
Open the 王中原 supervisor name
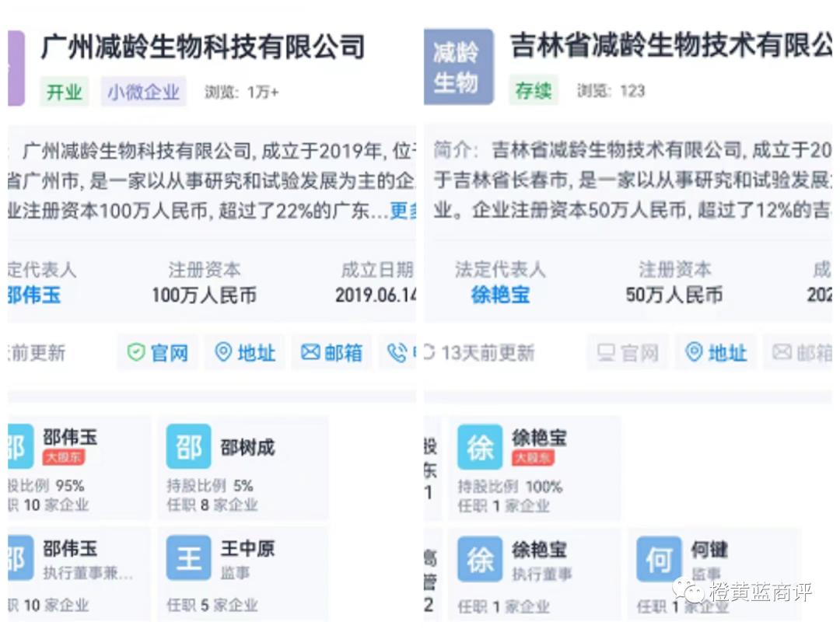(247, 548)
